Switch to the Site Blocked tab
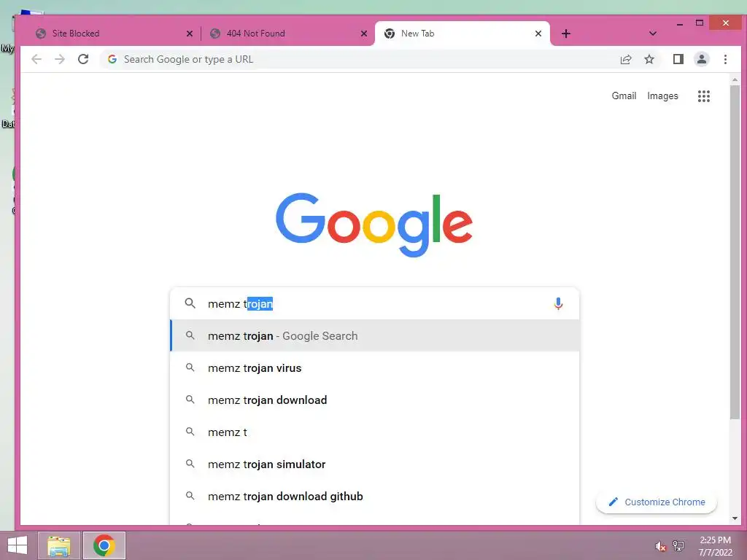The width and height of the screenshot is (747, 560). point(115,34)
